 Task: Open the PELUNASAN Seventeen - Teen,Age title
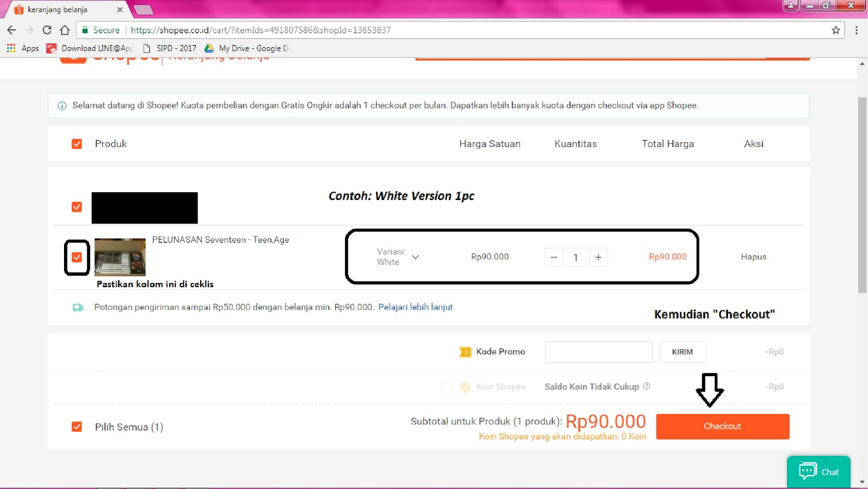point(221,240)
